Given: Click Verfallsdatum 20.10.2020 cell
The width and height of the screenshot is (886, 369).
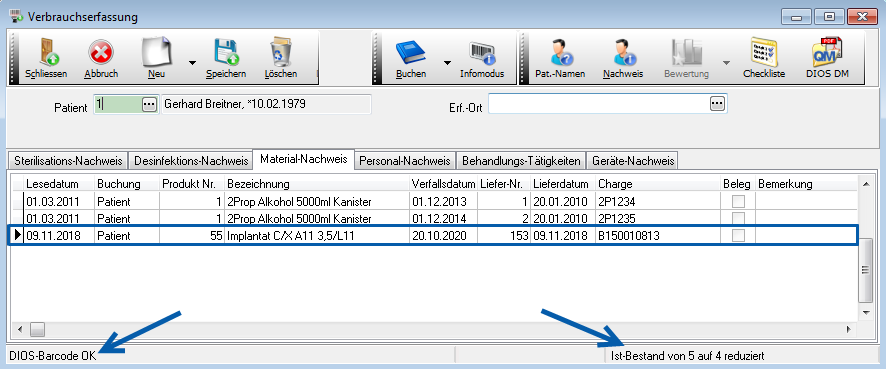Looking at the screenshot, I should pos(444,236).
